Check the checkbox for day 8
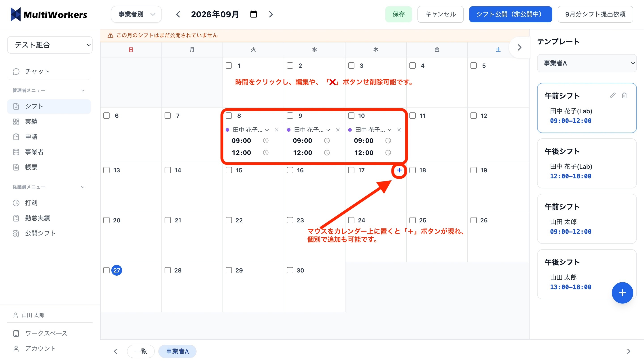This screenshot has width=644, height=363. pos(229,116)
